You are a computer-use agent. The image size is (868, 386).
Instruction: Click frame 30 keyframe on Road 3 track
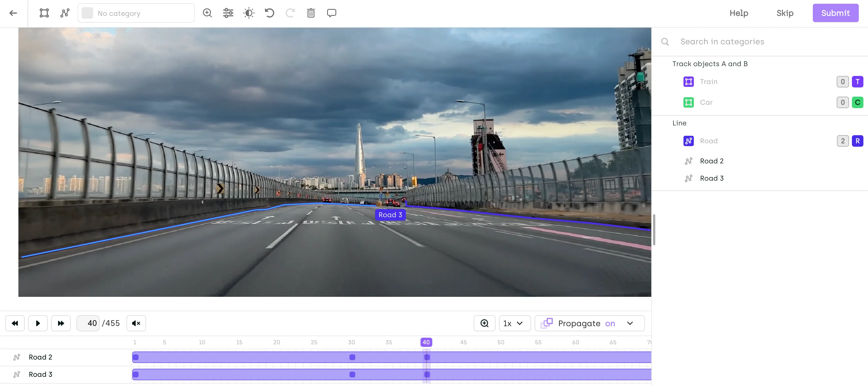tap(352, 374)
